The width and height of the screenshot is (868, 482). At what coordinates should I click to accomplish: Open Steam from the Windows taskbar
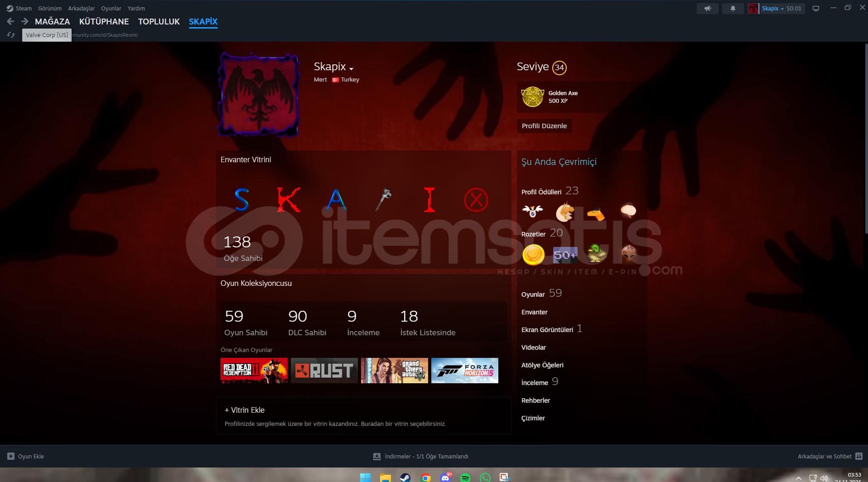tap(405, 477)
